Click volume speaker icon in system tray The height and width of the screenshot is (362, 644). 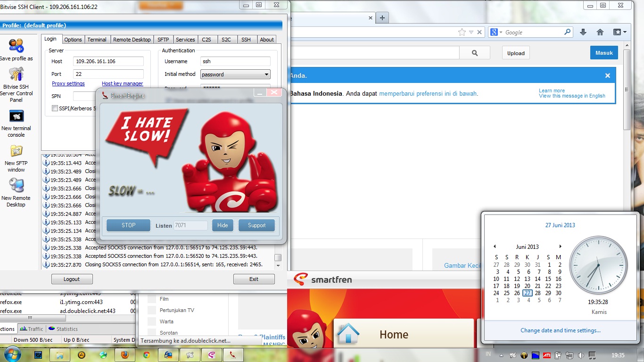pyautogui.click(x=581, y=355)
